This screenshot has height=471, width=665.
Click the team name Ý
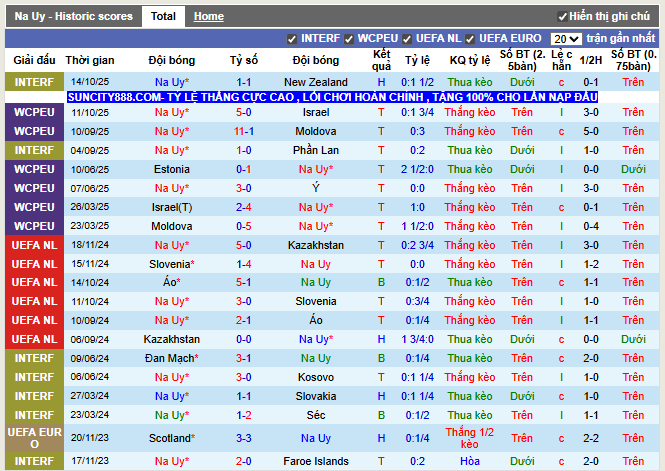tap(316, 188)
